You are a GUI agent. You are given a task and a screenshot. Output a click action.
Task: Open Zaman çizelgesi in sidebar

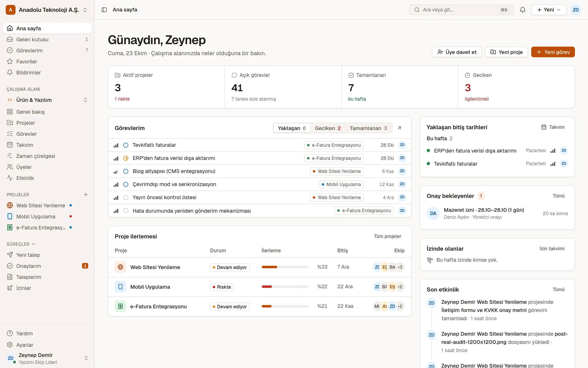pyautogui.click(x=47, y=156)
